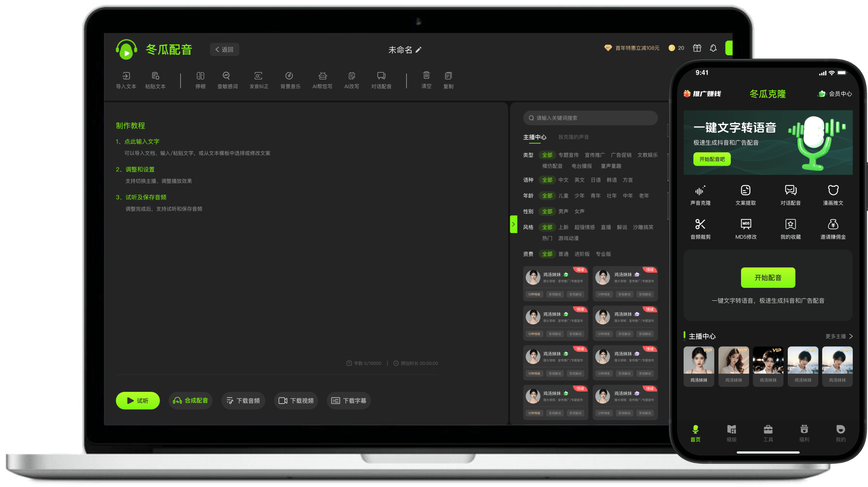Click the Pause (停顿) toolbar icon
The width and height of the screenshot is (868, 487).
pyautogui.click(x=200, y=76)
